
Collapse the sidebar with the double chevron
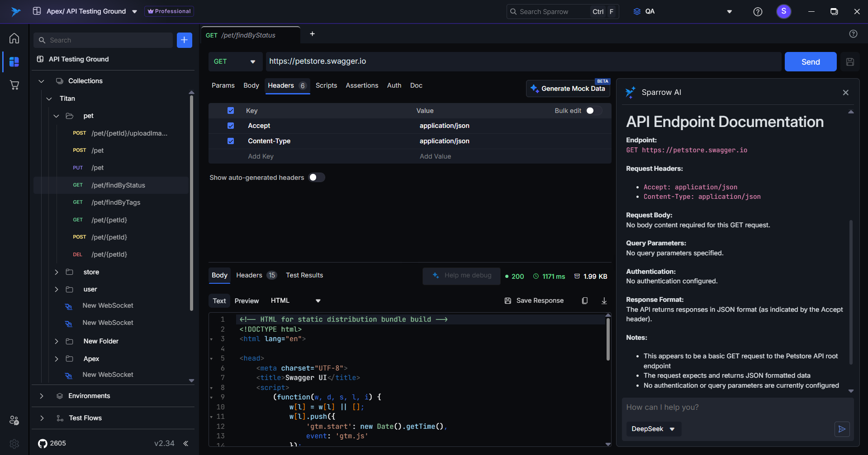185,443
